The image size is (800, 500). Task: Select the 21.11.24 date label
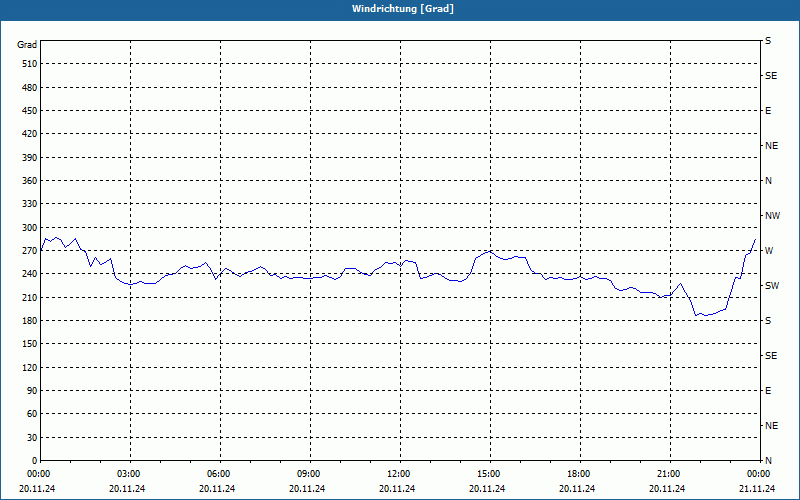point(757,488)
